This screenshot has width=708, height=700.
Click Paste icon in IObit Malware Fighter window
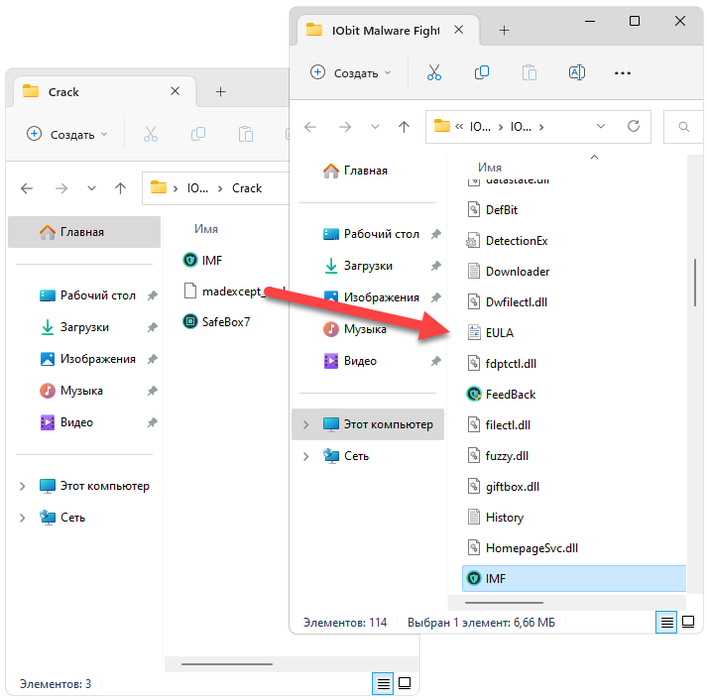click(x=529, y=73)
